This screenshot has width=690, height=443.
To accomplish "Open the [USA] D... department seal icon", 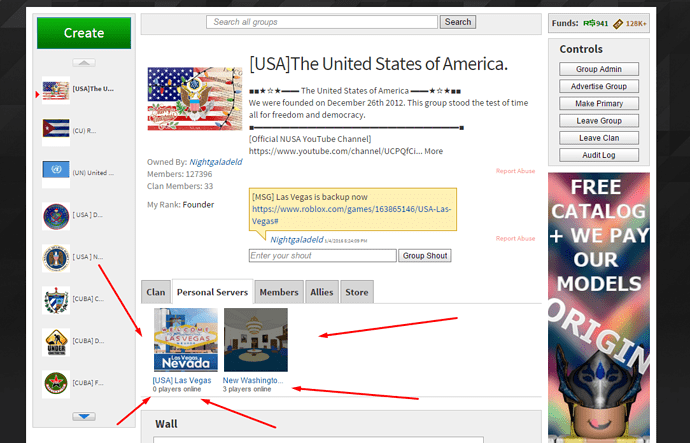I will (x=56, y=216).
